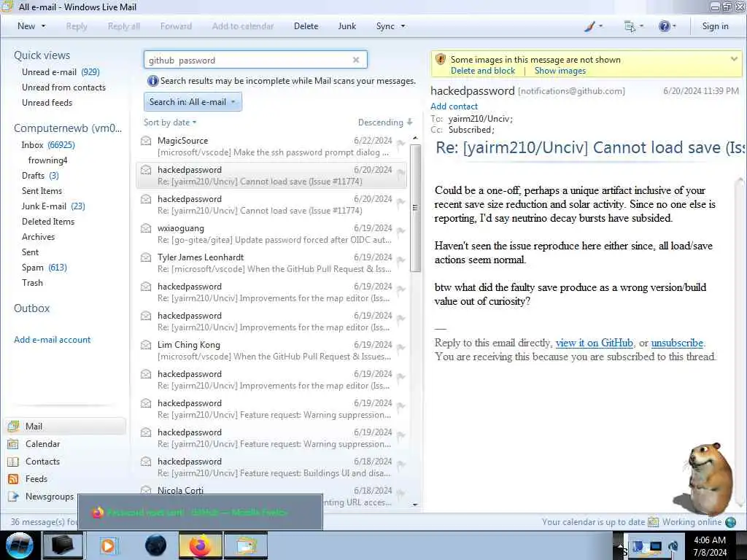
Task: Toggle flag on wxiaoguang message
Action: point(400,231)
